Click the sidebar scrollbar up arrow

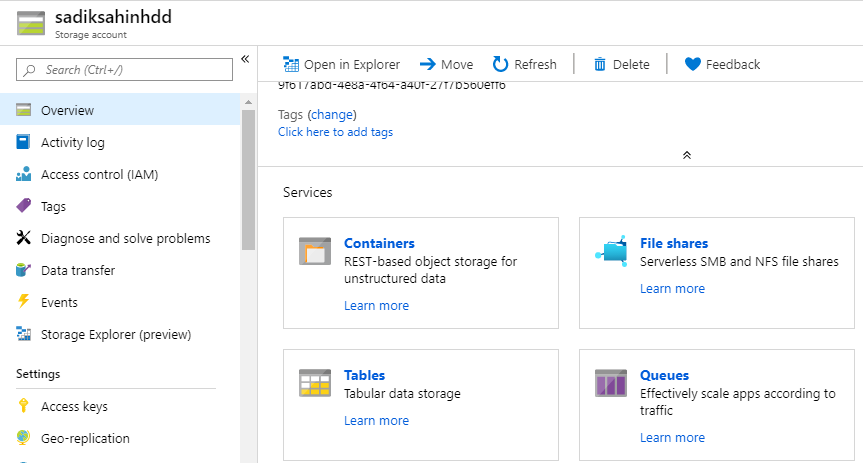tap(248, 102)
